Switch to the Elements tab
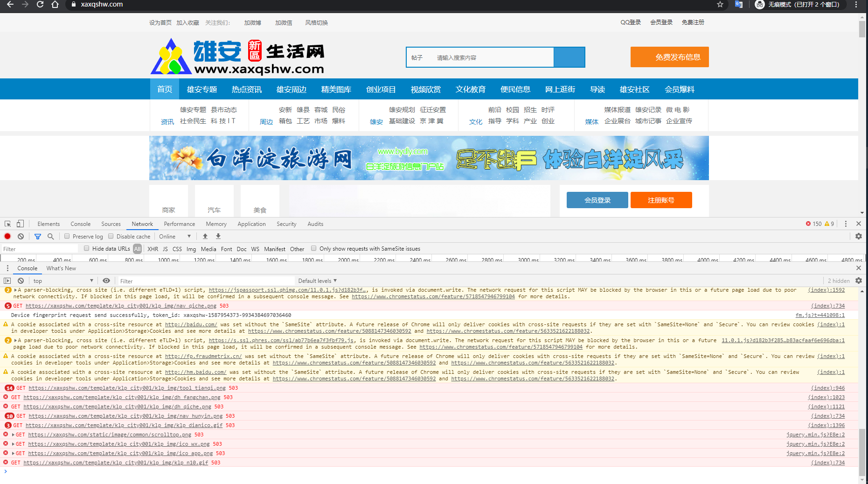This screenshot has width=868, height=484. tap(49, 224)
